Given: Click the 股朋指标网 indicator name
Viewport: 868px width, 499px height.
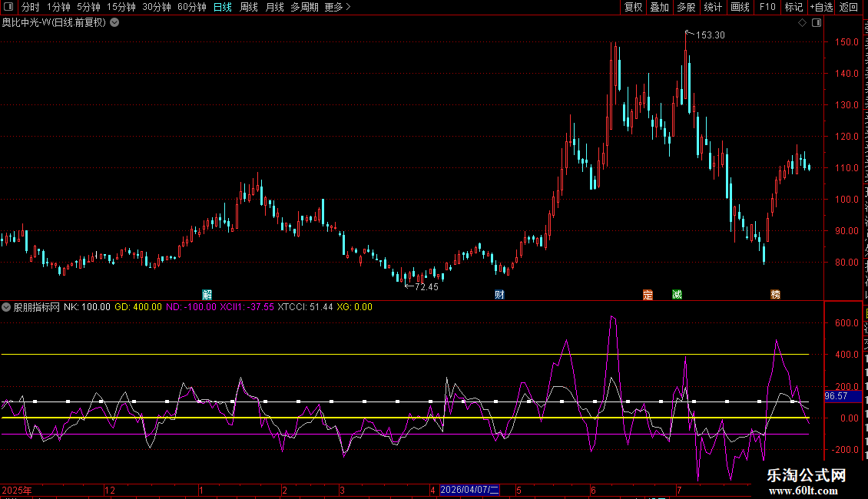Looking at the screenshot, I should pyautogui.click(x=37, y=307).
